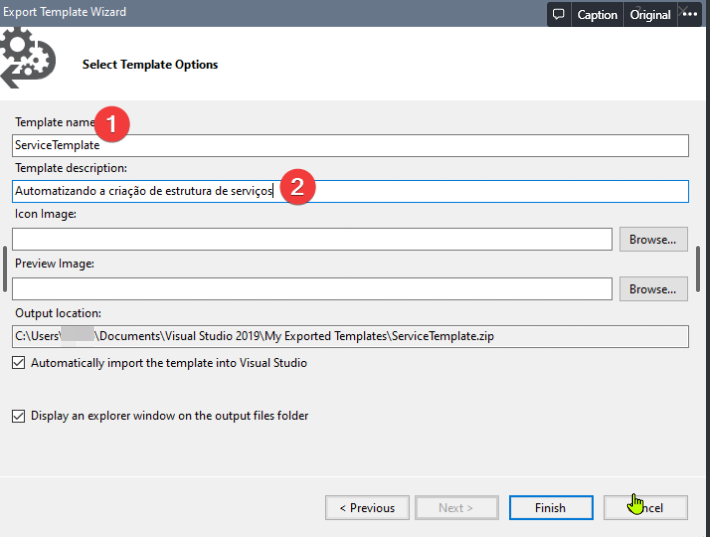Click the Template name input field

[350, 145]
